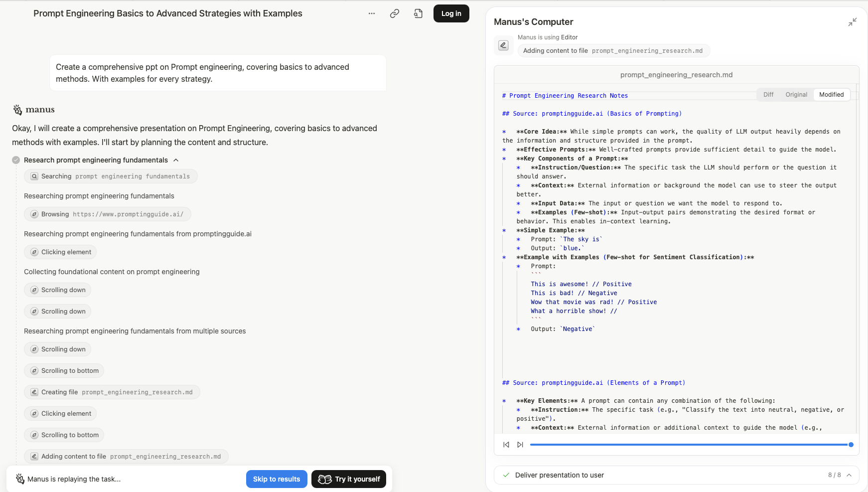Minimize Manus's Computer panel with collapse icon
Viewport: 868px width, 492px height.
point(852,22)
